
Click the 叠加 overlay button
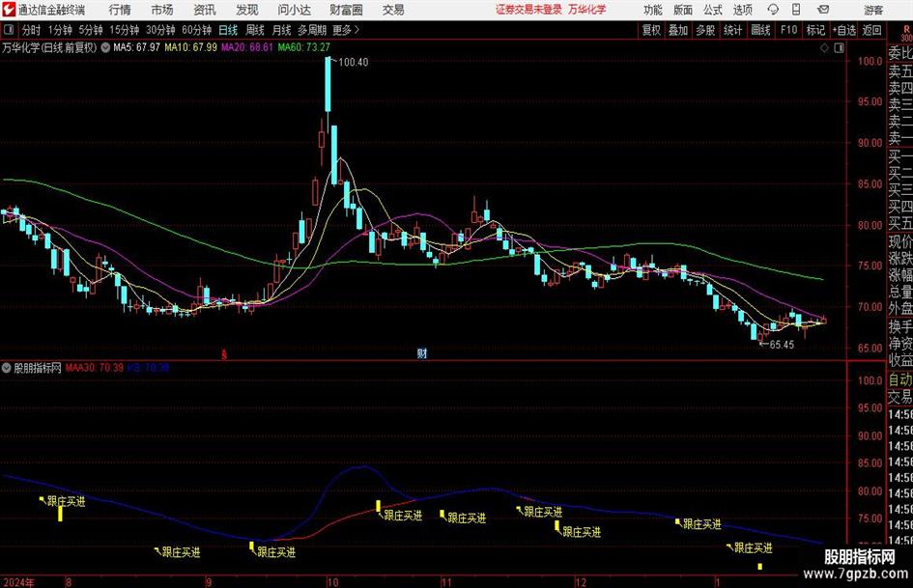(678, 30)
